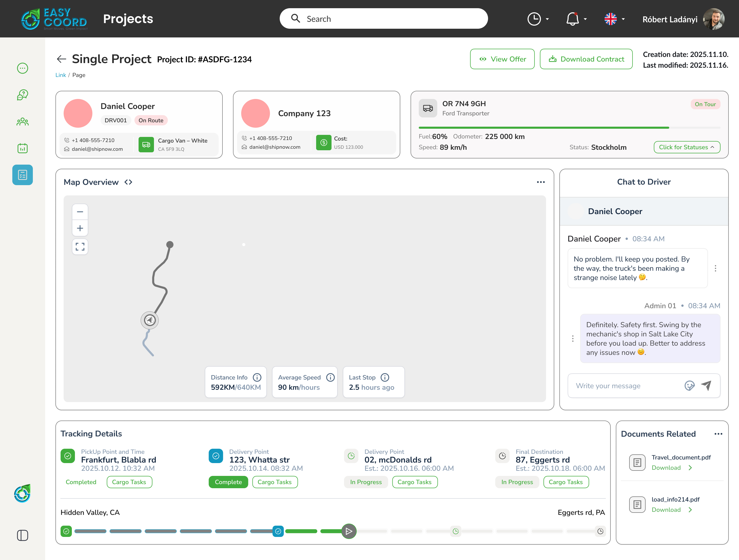Click the back arrow beside Single Project
Viewport: 739px width, 560px height.
62,59
